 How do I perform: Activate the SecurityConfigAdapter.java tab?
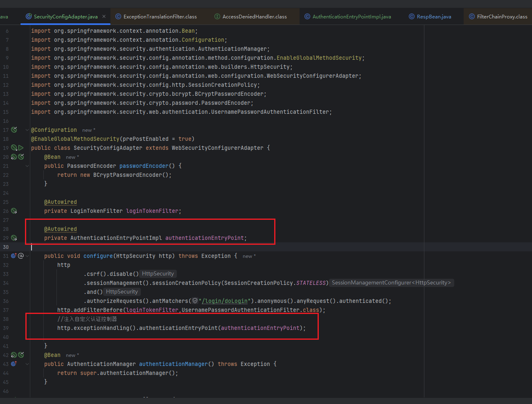65,17
